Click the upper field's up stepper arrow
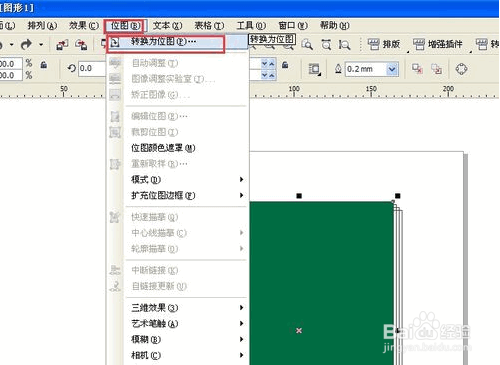 (272, 64)
